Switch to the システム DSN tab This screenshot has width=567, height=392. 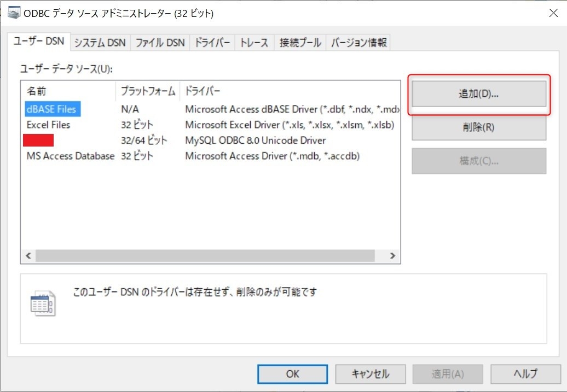tap(100, 43)
